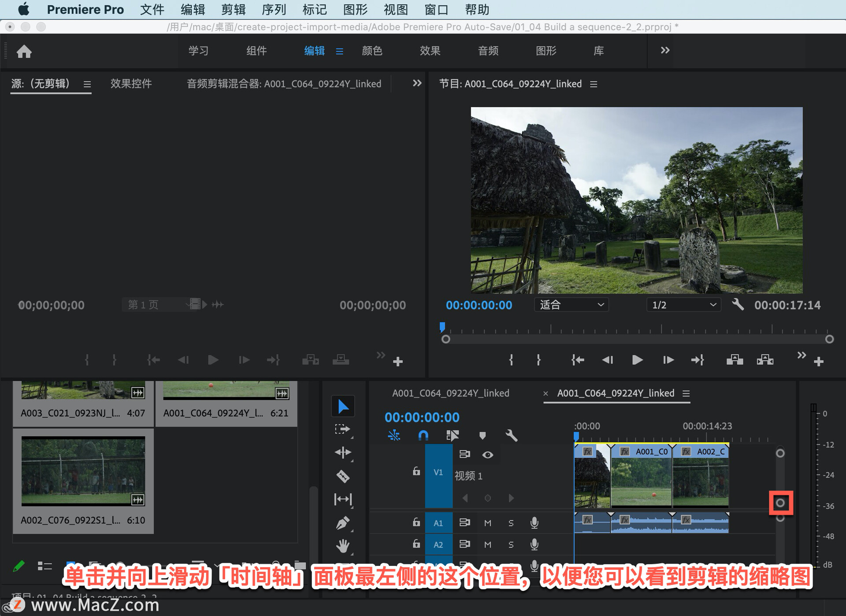Screen dimensions: 846x616
Task: Click the highlighted track height scroll handle
Action: pyautogui.click(x=780, y=503)
